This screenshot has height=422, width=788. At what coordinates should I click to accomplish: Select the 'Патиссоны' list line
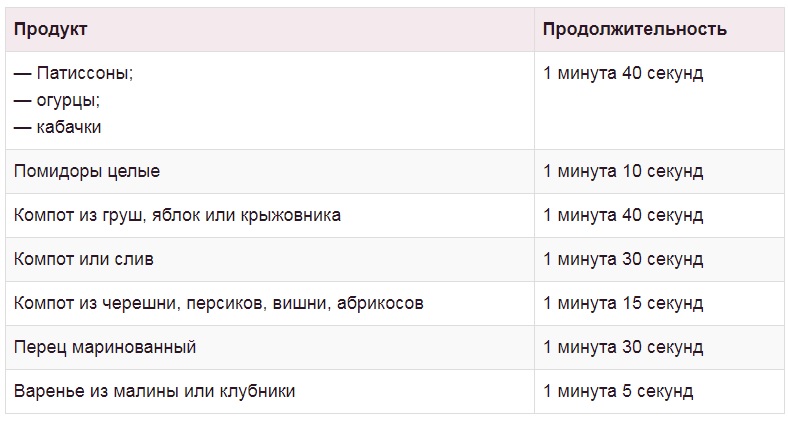pos(74,74)
